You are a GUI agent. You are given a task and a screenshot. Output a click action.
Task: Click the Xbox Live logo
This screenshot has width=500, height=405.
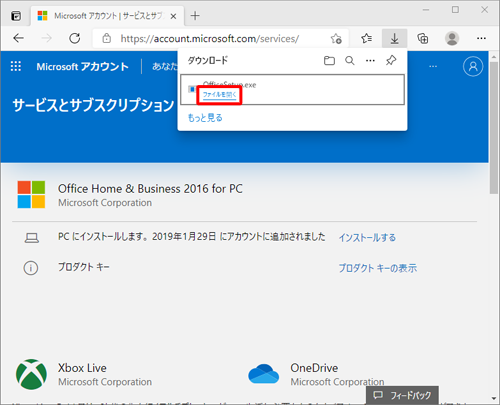tap(31, 374)
